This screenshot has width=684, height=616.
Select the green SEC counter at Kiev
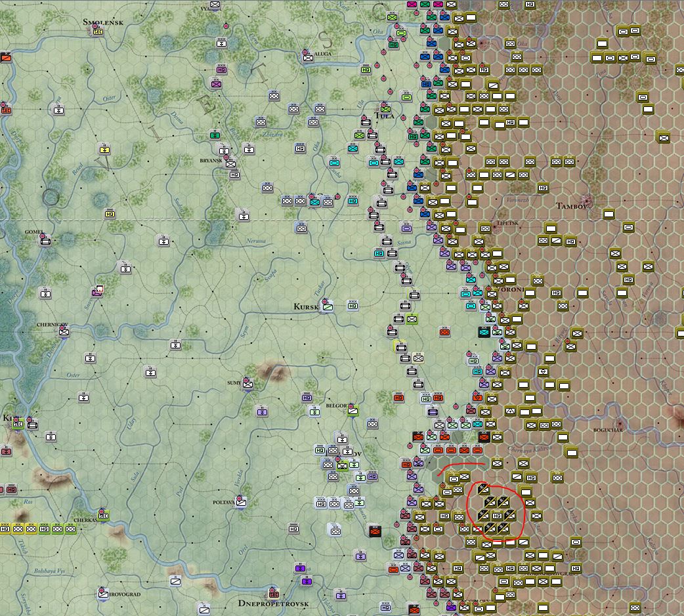coord(18,424)
